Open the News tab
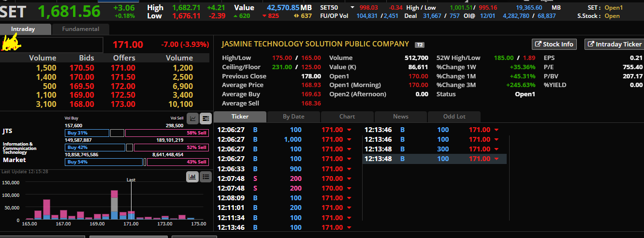This screenshot has height=238, width=644. [x=401, y=117]
